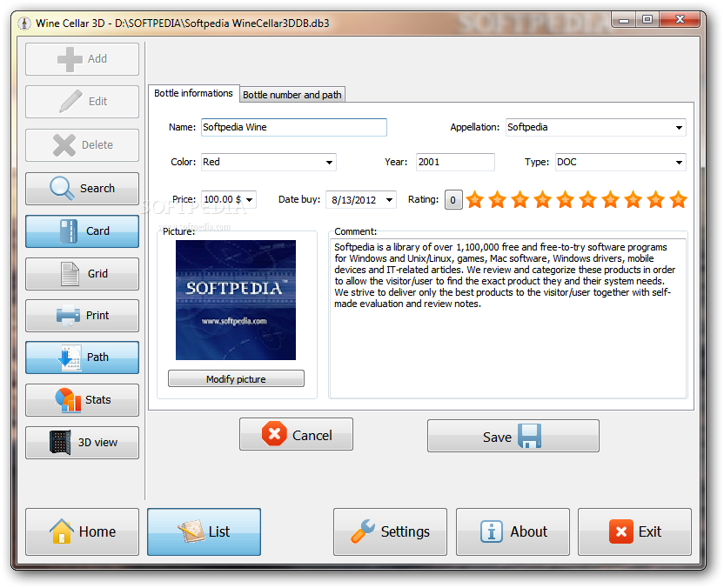Click the Name field Softpedia Wine
Viewport: 724px width, 588px height.
coord(293,127)
